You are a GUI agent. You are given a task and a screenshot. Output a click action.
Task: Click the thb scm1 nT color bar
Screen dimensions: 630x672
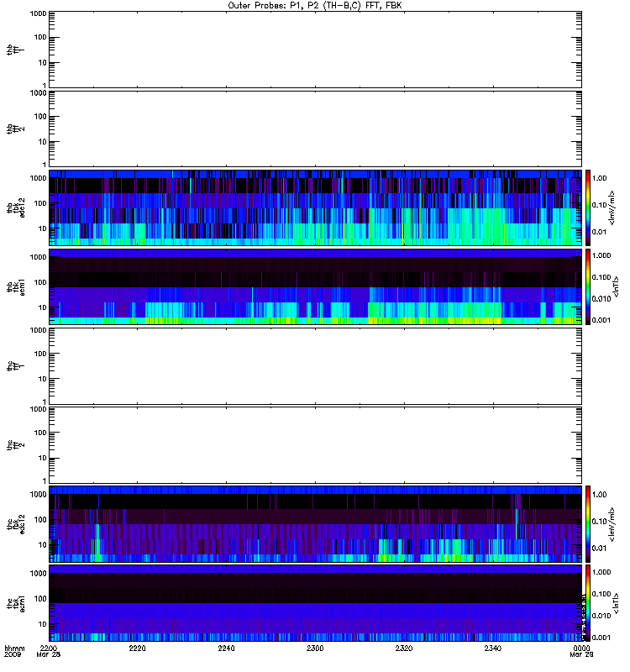[588, 286]
